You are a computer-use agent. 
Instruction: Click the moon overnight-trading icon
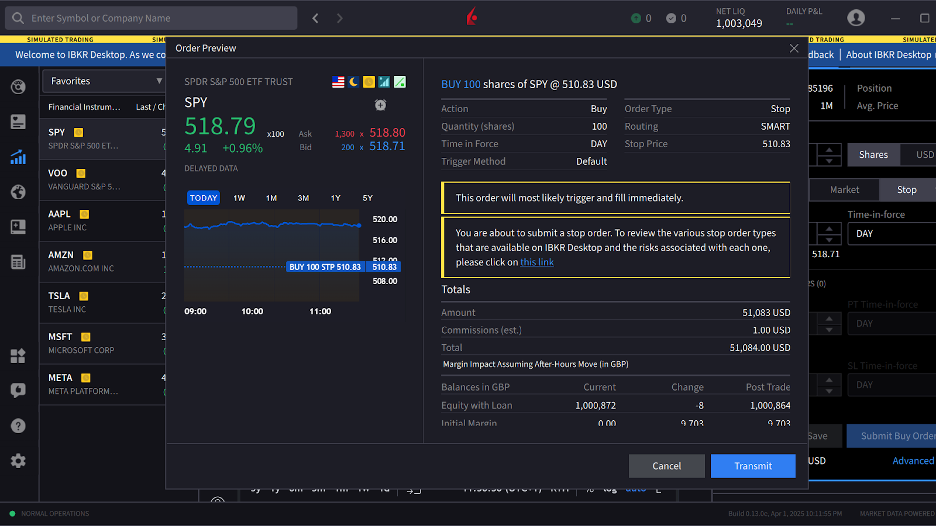(353, 82)
